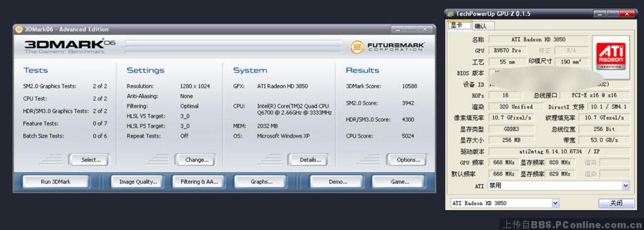Close the 3DMark06 window
Viewport: 644px width, 230px height.
(x=426, y=29)
